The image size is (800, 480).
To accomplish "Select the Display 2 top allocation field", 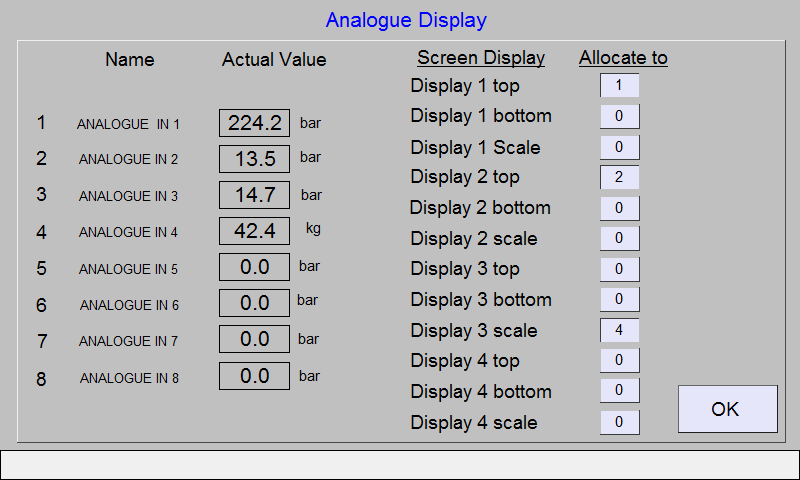I will (x=619, y=177).
